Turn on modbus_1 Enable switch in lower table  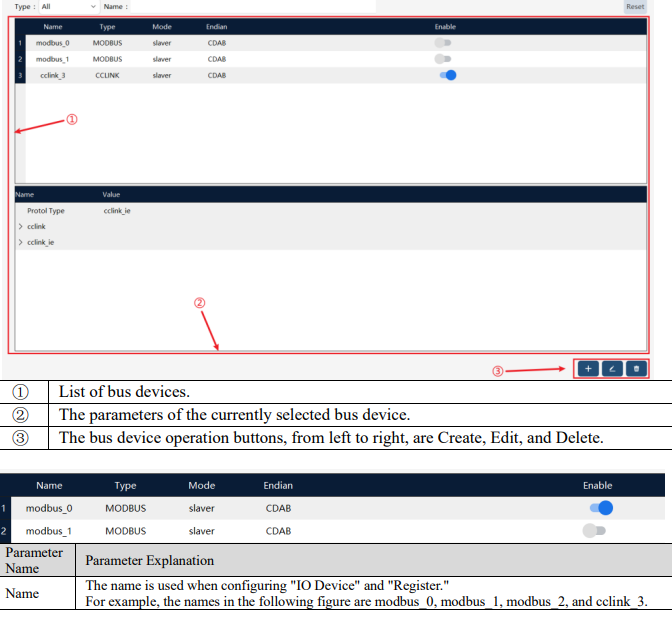click(594, 530)
